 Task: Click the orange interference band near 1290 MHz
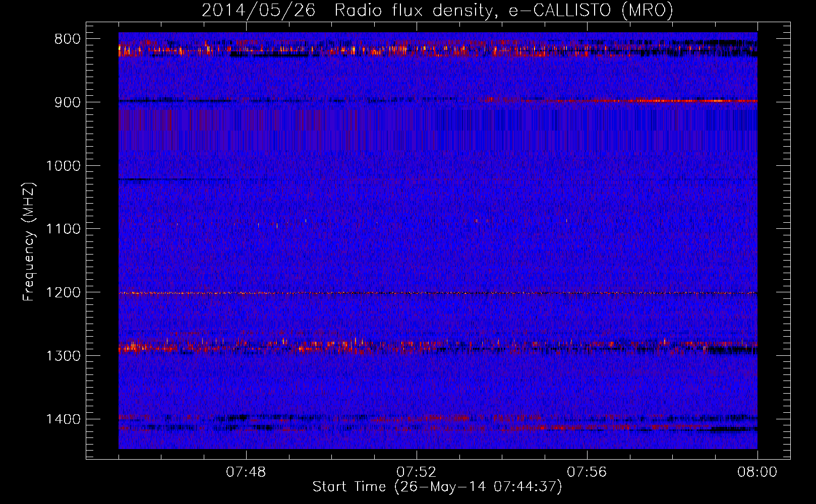coord(438,346)
